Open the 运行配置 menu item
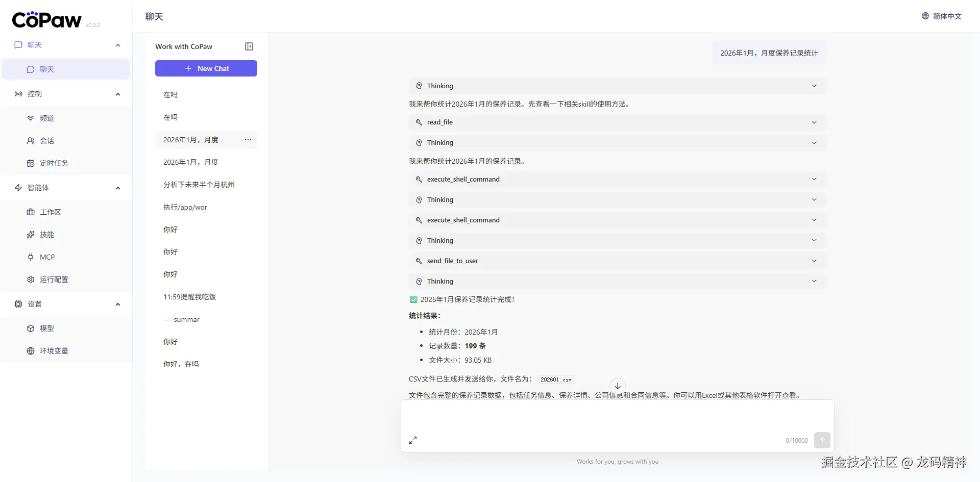Image resolution: width=980 pixels, height=482 pixels. coord(66,280)
